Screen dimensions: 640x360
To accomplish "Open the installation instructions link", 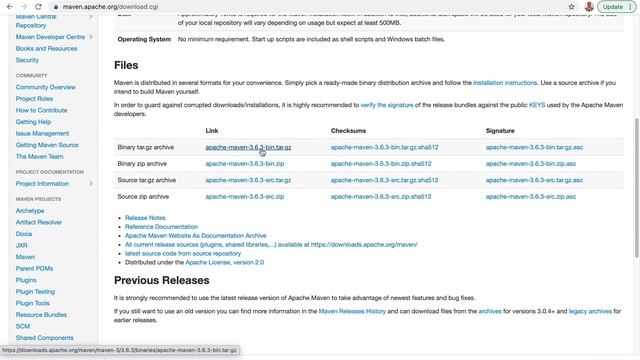I will click(x=505, y=82).
